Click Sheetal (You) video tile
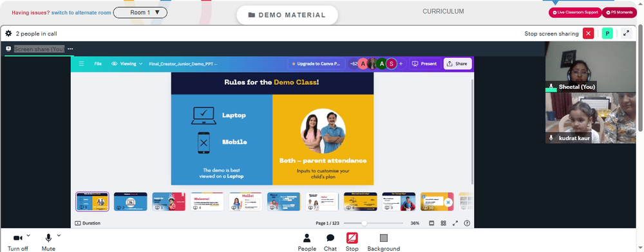Viewport: 644px width, 252px height. (591, 66)
